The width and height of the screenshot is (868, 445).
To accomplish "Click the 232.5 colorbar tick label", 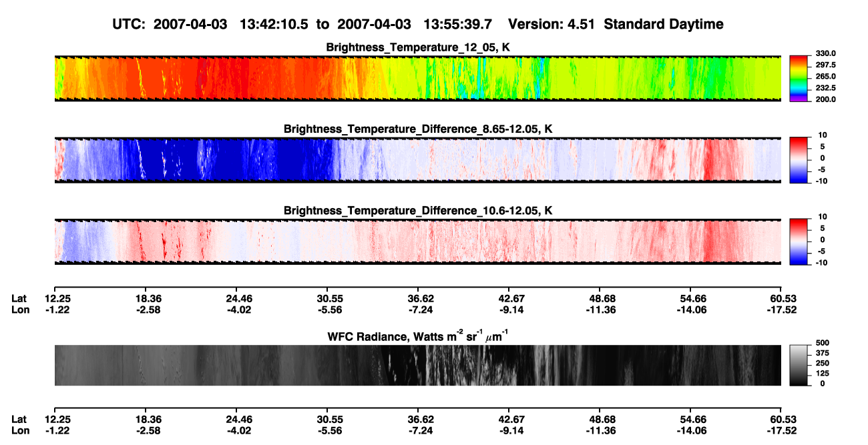I will pos(825,88).
